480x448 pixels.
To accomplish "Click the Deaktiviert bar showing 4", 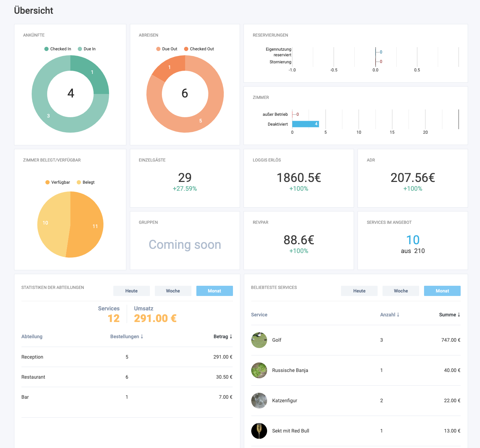I will [x=305, y=124].
